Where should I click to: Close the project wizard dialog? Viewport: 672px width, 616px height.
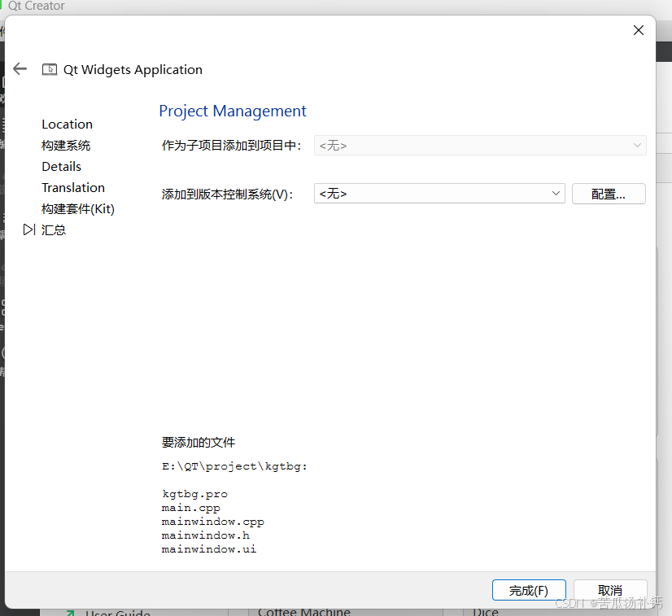[638, 30]
